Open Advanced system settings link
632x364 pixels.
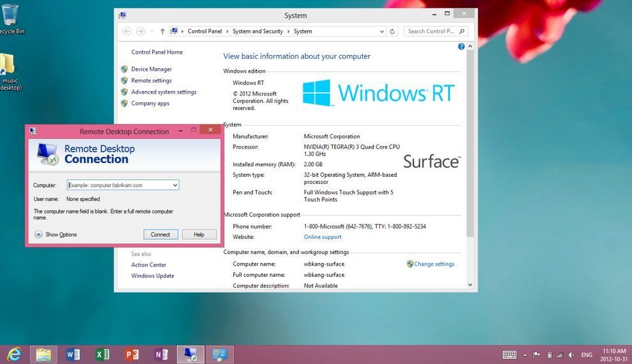(164, 92)
